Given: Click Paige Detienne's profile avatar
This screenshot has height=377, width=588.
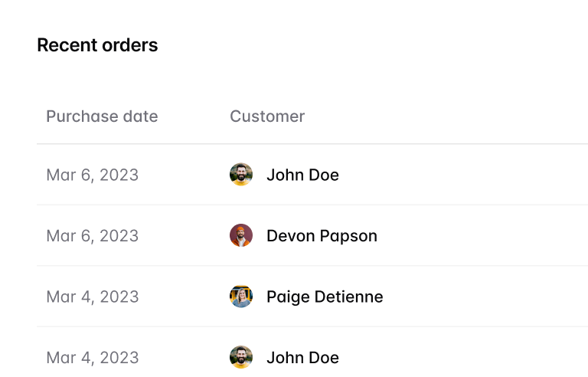Looking at the screenshot, I should click(241, 297).
